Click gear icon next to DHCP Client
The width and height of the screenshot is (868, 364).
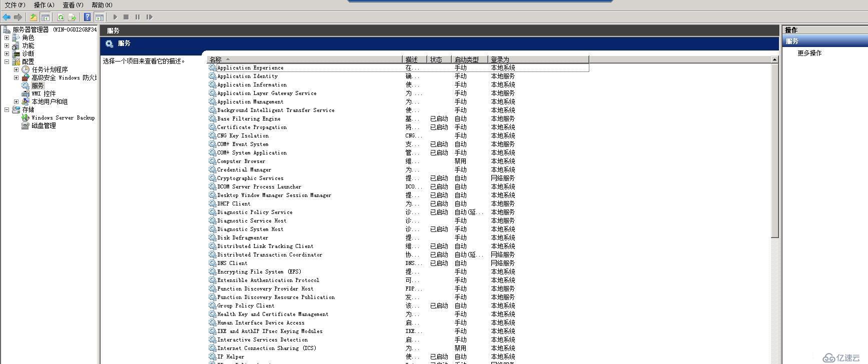point(212,203)
